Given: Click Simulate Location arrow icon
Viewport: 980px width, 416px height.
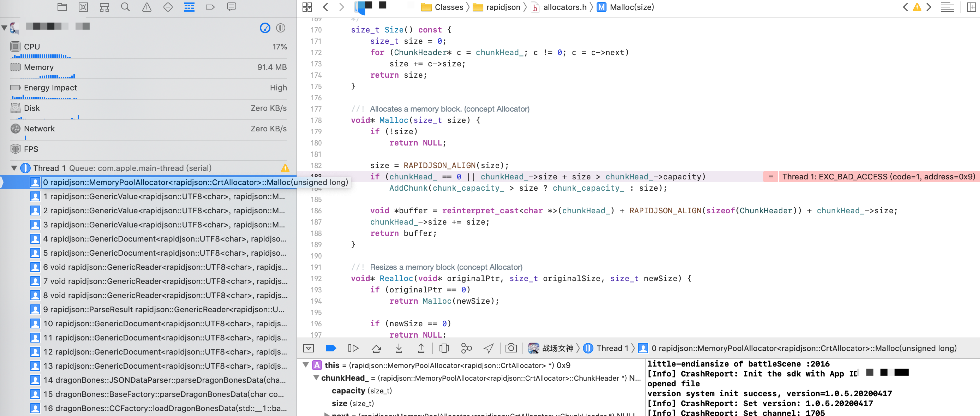Looking at the screenshot, I should (489, 348).
